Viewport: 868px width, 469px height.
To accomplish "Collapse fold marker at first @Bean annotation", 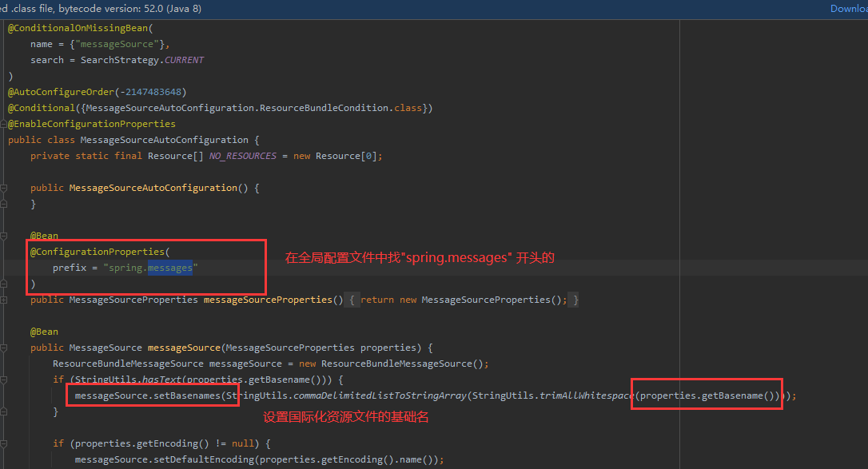I will 3,236.
